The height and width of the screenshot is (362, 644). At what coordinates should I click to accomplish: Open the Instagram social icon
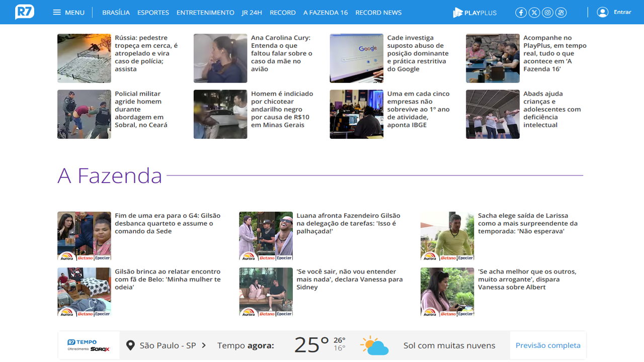[x=548, y=13]
